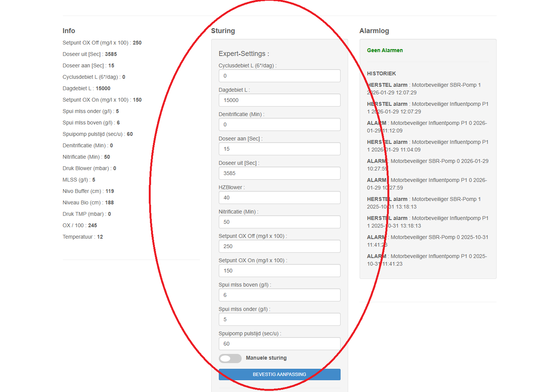Select the Spui mlss onder (g/l) field

pyautogui.click(x=279, y=319)
